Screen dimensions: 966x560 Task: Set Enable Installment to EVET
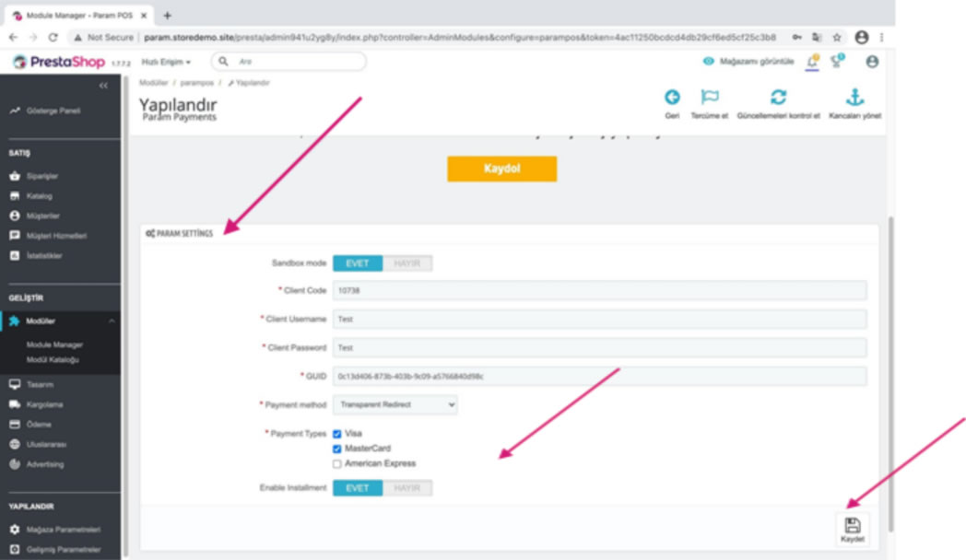pos(358,488)
